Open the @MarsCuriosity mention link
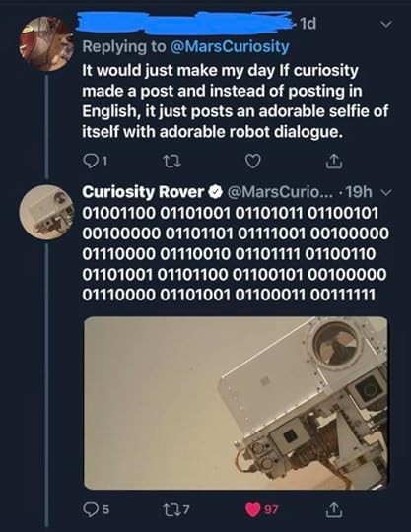Screen dimensions: 411x532 [229, 47]
